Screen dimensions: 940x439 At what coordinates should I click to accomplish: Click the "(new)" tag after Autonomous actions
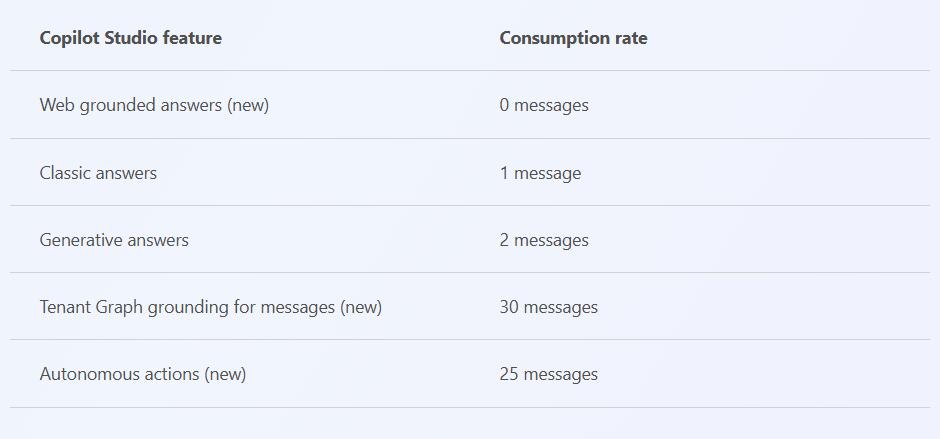[225, 374]
